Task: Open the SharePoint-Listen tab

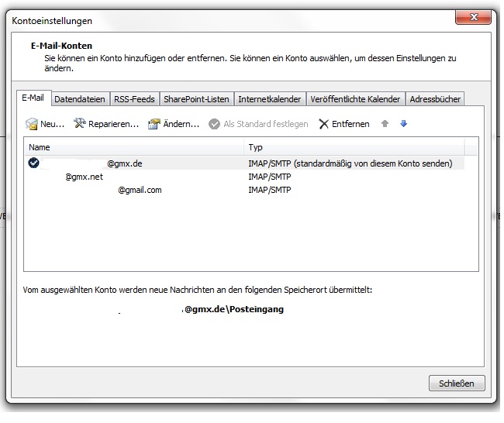Action: [x=196, y=99]
